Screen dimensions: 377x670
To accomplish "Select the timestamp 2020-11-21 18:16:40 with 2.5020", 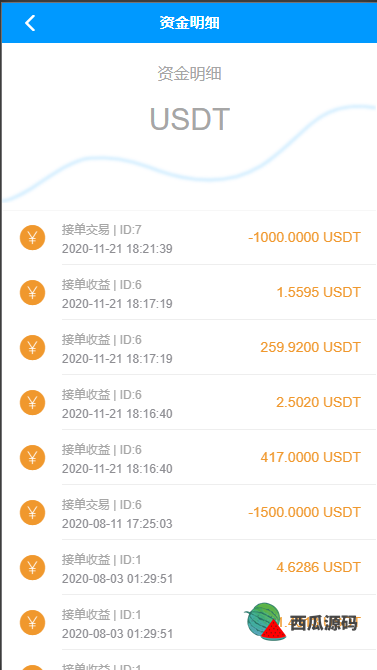I will point(117,414).
